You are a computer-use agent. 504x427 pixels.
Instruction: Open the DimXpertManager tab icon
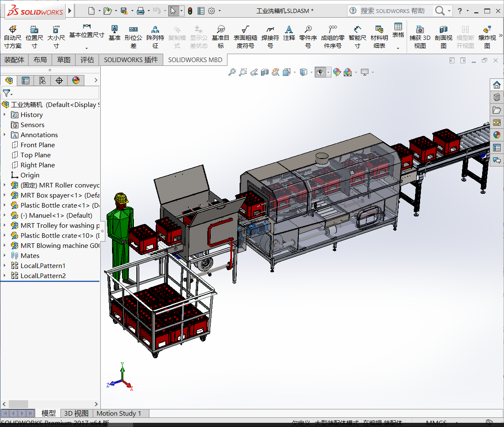coord(59,80)
